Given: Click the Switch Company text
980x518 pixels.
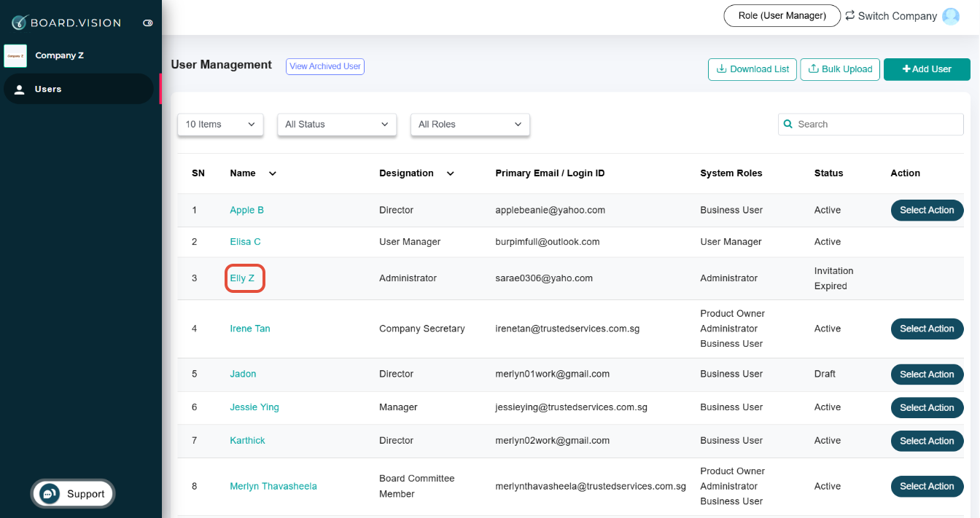Looking at the screenshot, I should click(898, 16).
